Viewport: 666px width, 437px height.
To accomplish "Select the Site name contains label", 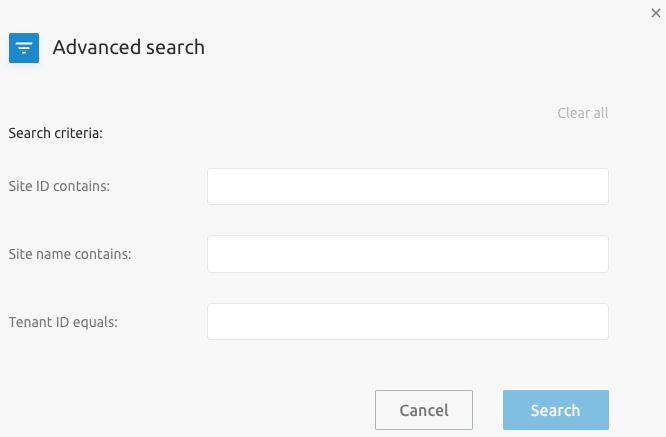I will coord(70,254).
